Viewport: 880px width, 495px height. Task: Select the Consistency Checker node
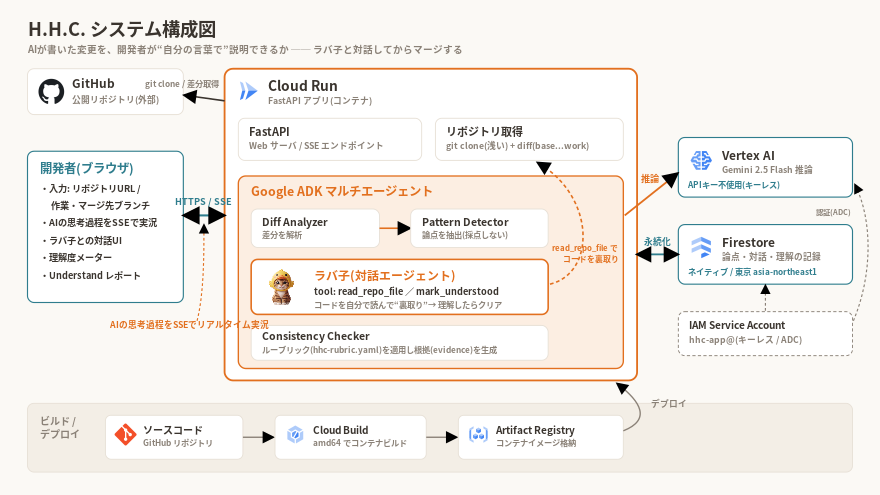[400, 342]
